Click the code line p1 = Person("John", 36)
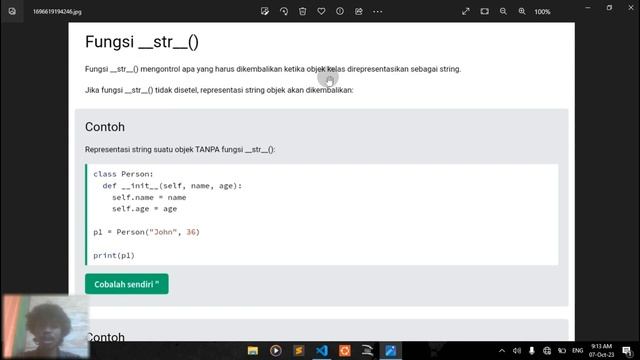640x360 pixels. click(147, 232)
